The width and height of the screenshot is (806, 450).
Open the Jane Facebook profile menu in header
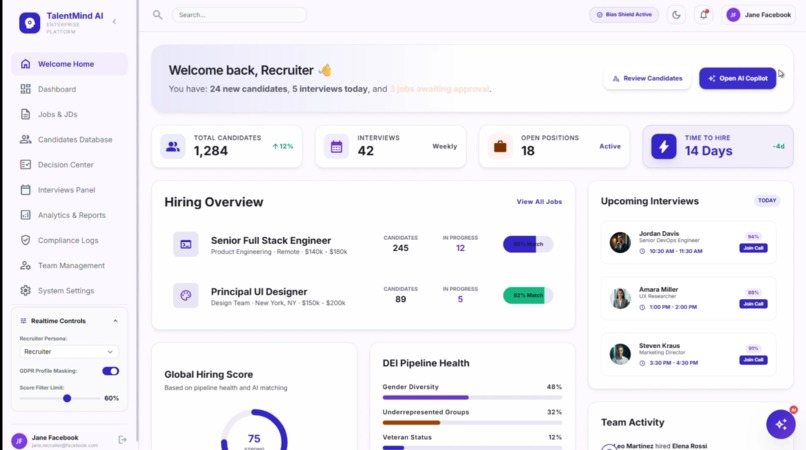click(758, 15)
